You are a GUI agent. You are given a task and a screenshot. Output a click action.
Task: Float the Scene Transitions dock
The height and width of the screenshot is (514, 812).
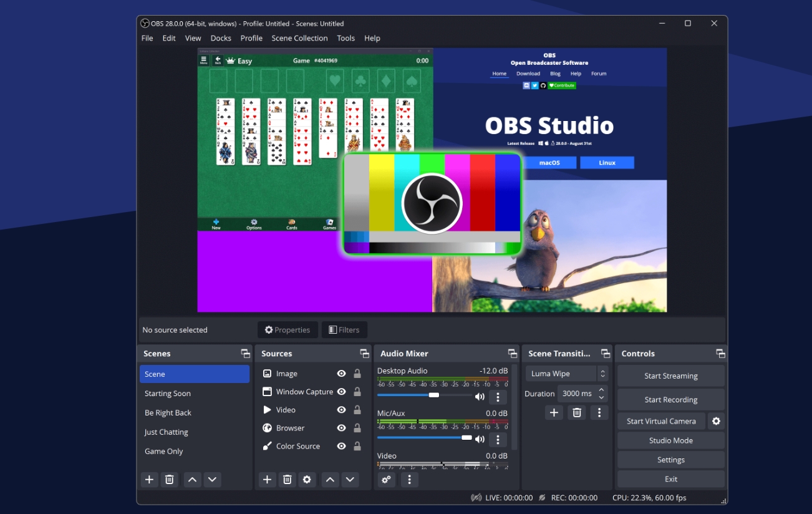(606, 354)
